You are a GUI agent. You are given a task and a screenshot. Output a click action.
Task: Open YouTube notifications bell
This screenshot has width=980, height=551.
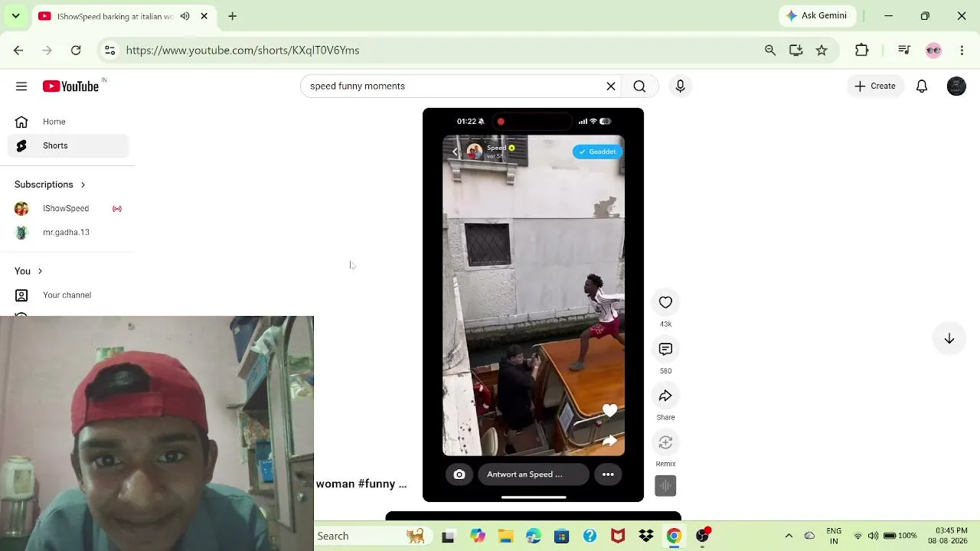(922, 86)
